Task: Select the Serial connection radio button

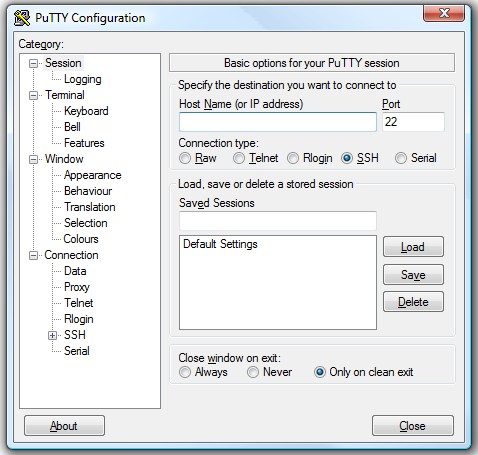Action: [401, 158]
